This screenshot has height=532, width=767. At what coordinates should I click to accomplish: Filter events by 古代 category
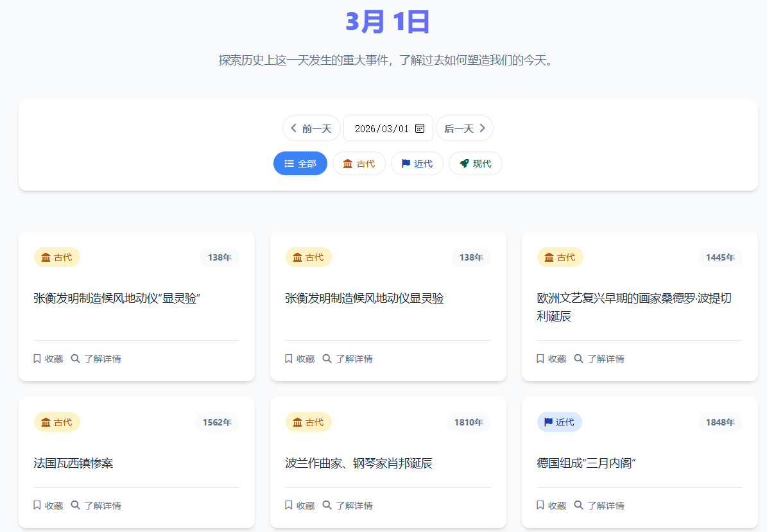[359, 164]
